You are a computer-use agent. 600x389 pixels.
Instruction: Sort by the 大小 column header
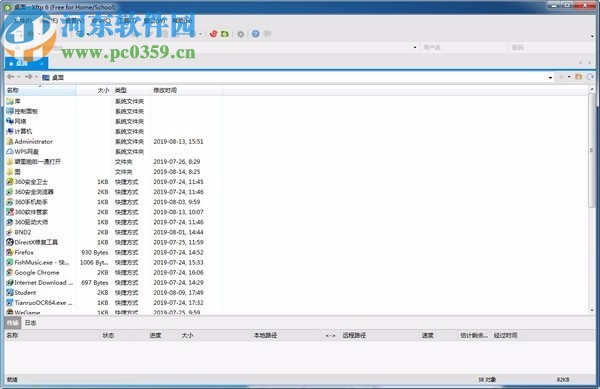pos(93,90)
